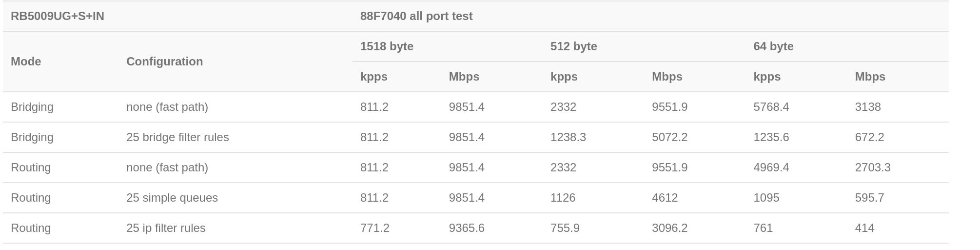Select the 1518 byte column group header
980x250 pixels.
click(x=387, y=46)
